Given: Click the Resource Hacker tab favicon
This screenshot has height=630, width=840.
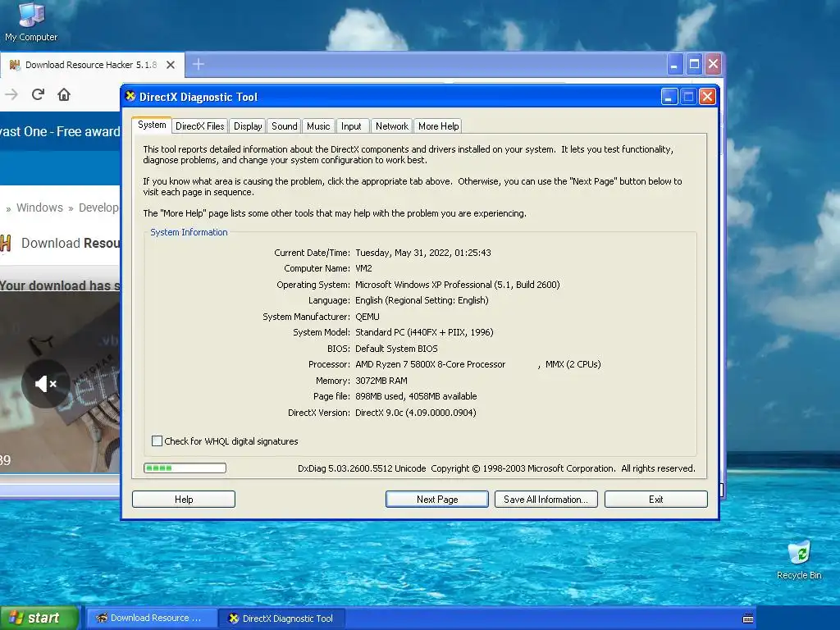Looking at the screenshot, I should pyautogui.click(x=15, y=65).
